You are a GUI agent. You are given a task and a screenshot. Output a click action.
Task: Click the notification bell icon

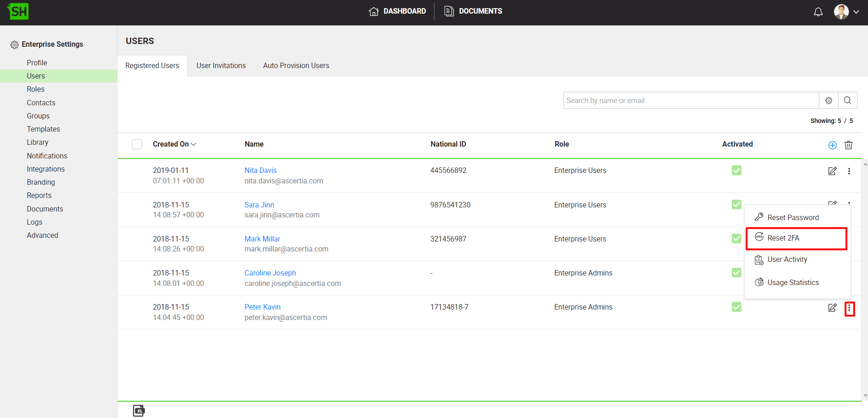pyautogui.click(x=818, y=12)
